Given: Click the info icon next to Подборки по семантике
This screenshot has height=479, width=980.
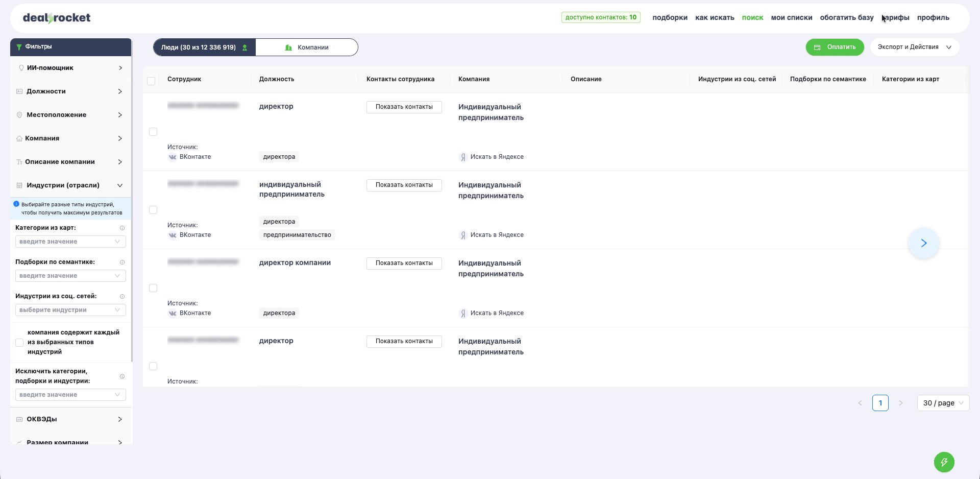Looking at the screenshot, I should point(122,262).
